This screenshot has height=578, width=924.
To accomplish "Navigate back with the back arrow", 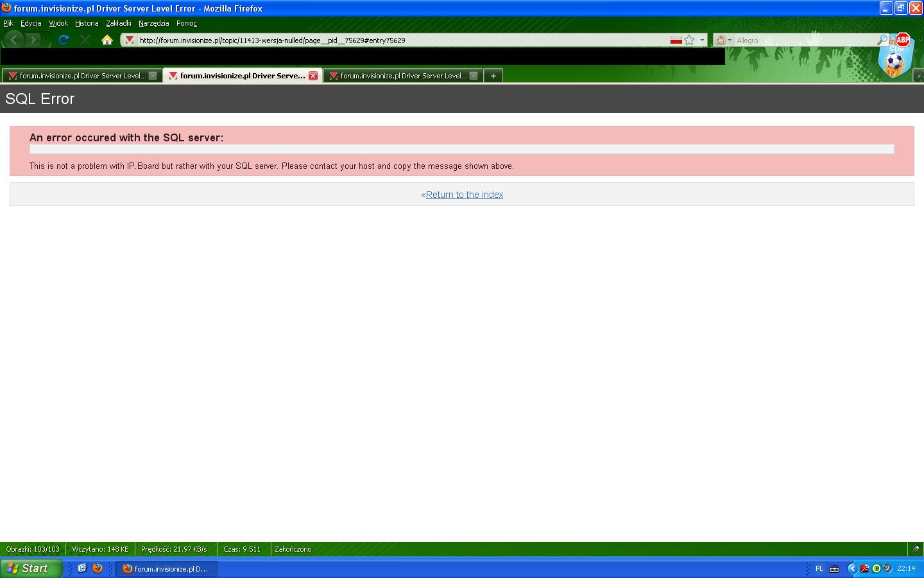I will tap(14, 40).
